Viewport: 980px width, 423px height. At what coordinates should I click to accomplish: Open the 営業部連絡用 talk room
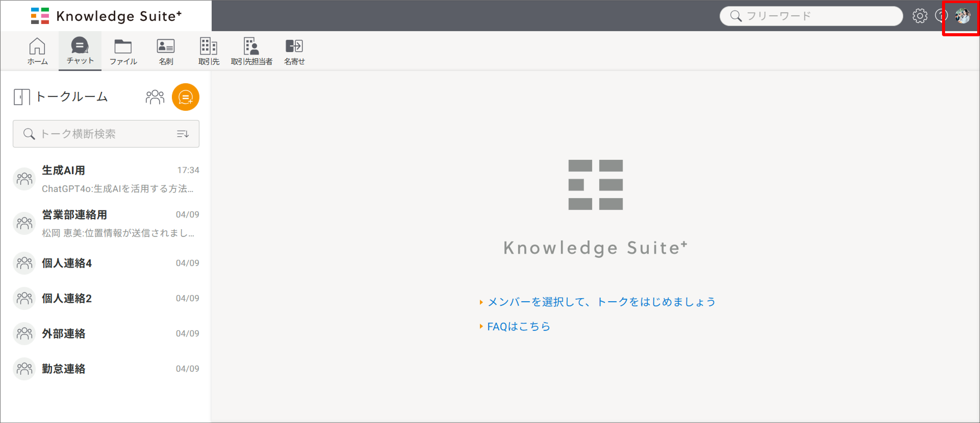(x=106, y=223)
